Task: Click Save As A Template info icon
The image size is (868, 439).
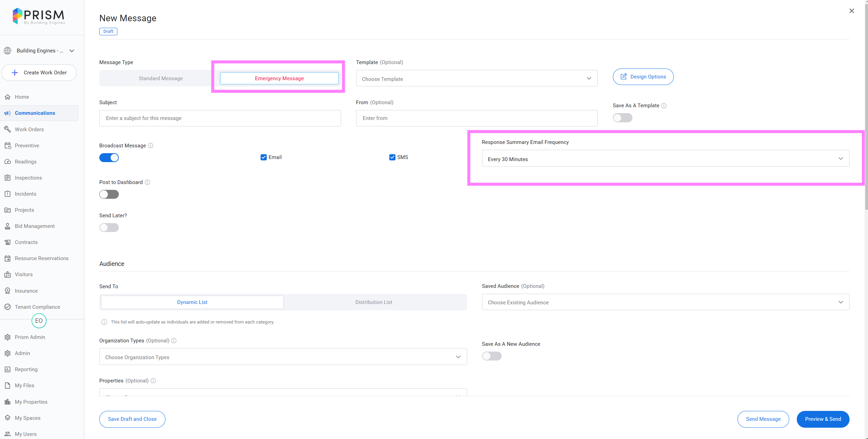Action: [x=664, y=106]
